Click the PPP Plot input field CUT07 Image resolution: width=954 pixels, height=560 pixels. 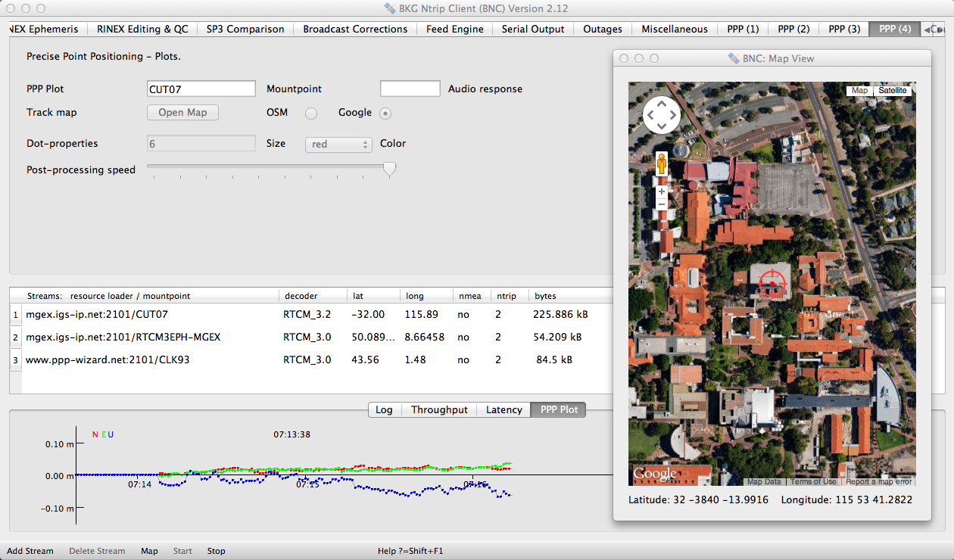point(201,89)
